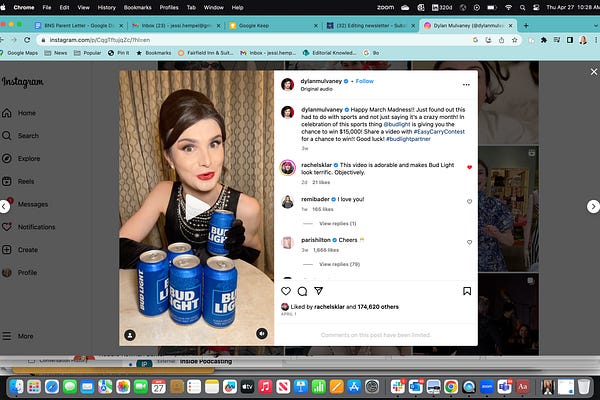This screenshot has height=400, width=600.
Task: Open parishilton's profile from the comment
Action: [x=316, y=240]
